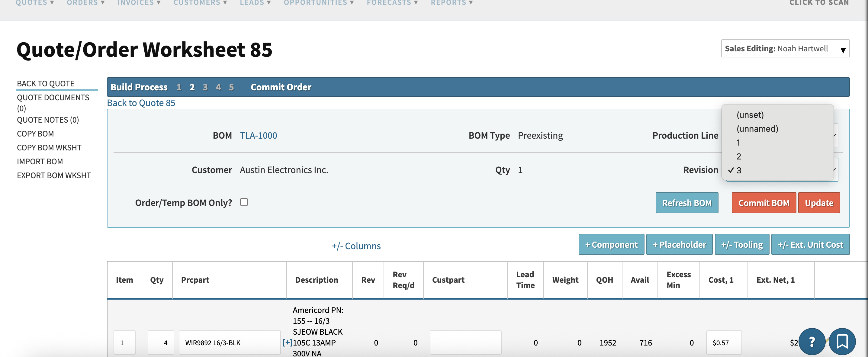Check the Order/Temp BOM Only checkbox
The image size is (868, 357).
click(x=244, y=202)
